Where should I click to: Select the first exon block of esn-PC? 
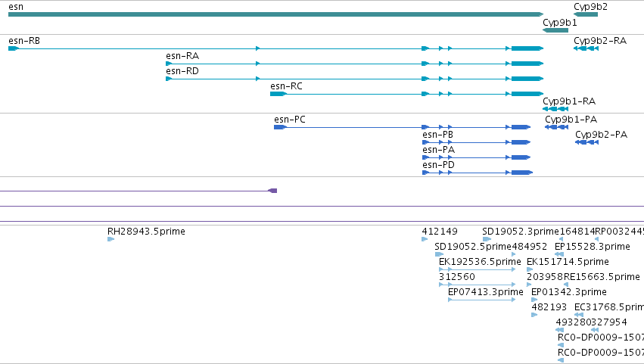[x=280, y=127]
